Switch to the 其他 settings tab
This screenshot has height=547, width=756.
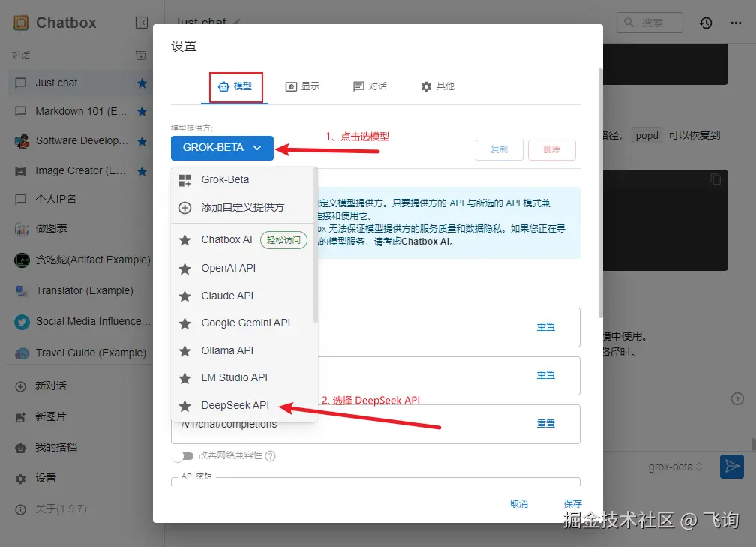pos(438,86)
